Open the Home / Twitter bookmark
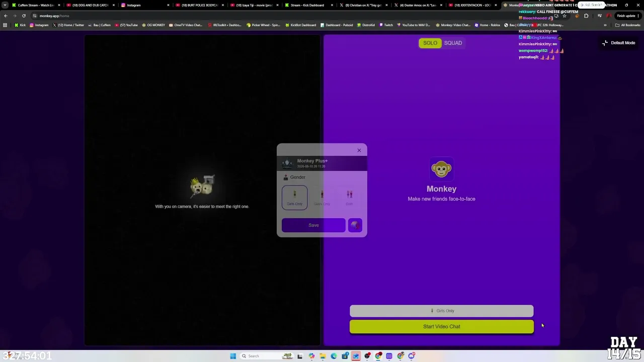The width and height of the screenshot is (644, 362). point(68,25)
